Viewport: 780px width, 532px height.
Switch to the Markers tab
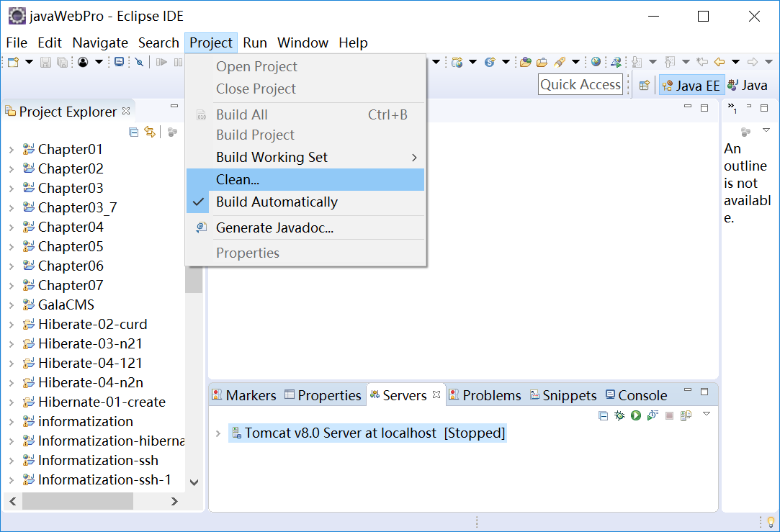244,395
